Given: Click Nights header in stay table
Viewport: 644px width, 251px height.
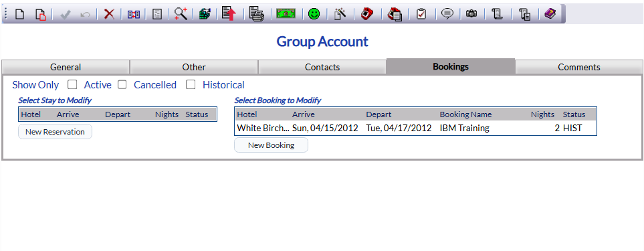Looking at the screenshot, I should click(167, 114).
